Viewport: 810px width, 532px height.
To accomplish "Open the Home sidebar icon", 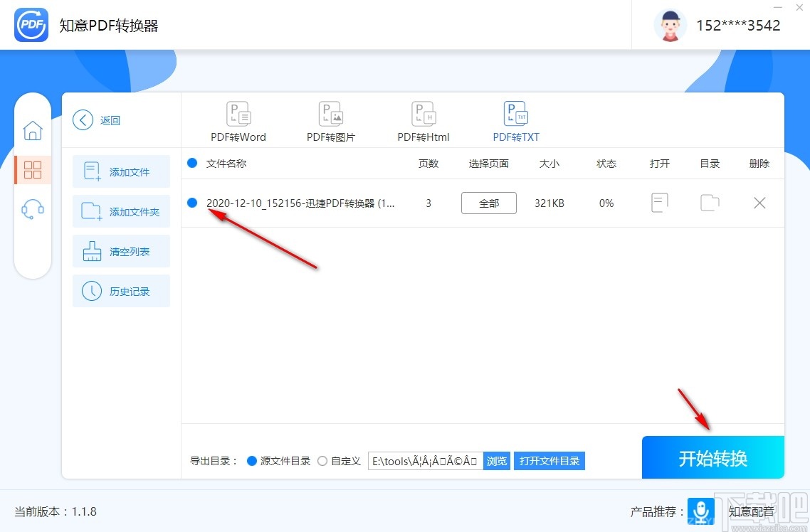I will [x=33, y=130].
